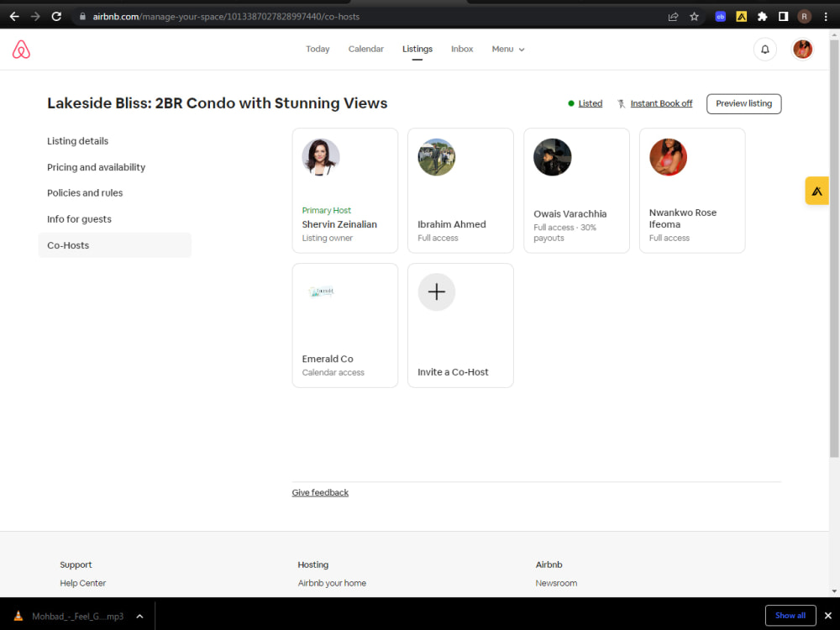
Task: Open Newsroom footer link
Action: pyautogui.click(x=556, y=583)
